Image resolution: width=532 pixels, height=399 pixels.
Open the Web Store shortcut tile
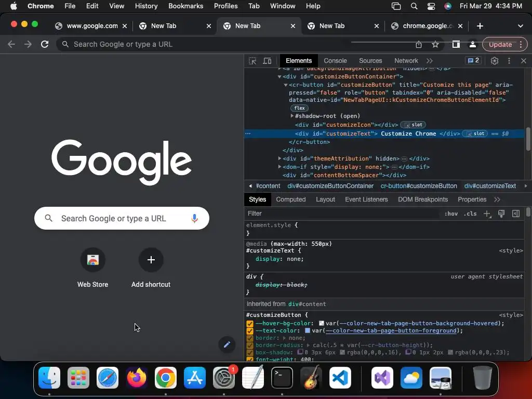[92, 268]
